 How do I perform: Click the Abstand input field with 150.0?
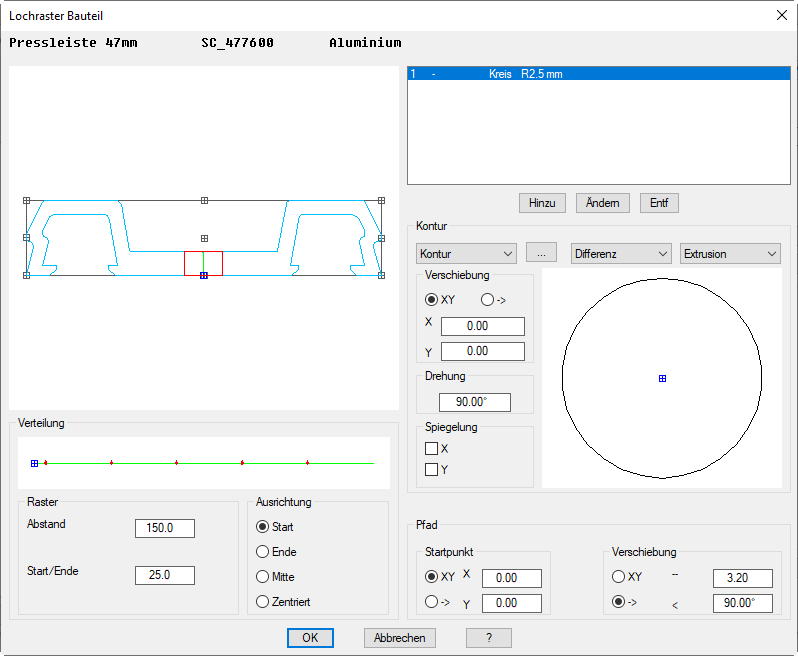pos(164,528)
